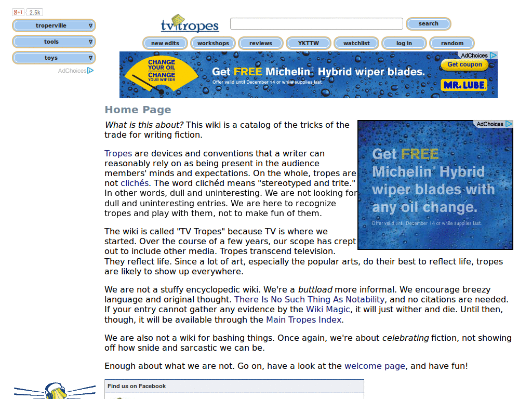Click the Get coupon button
This screenshot has width=532, height=399.
464,64
